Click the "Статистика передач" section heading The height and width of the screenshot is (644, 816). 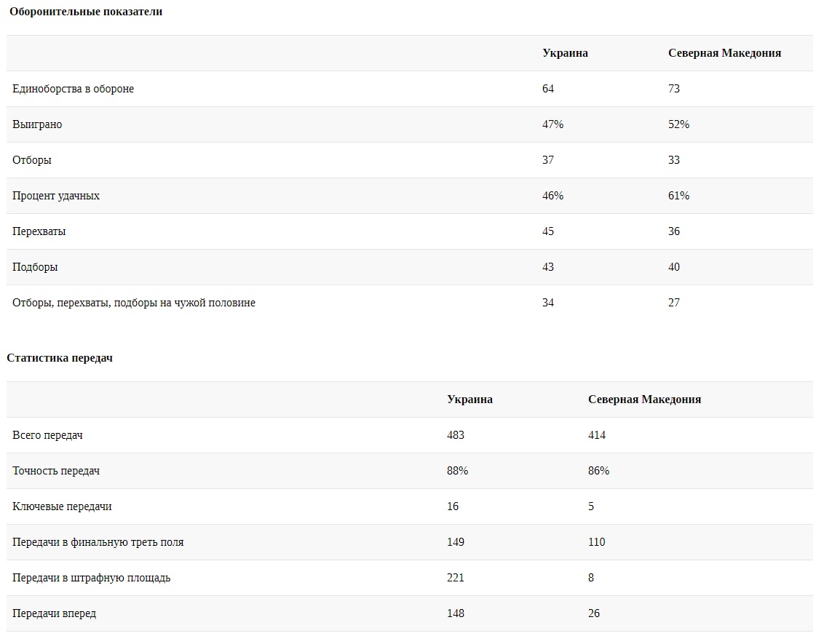tap(60, 358)
